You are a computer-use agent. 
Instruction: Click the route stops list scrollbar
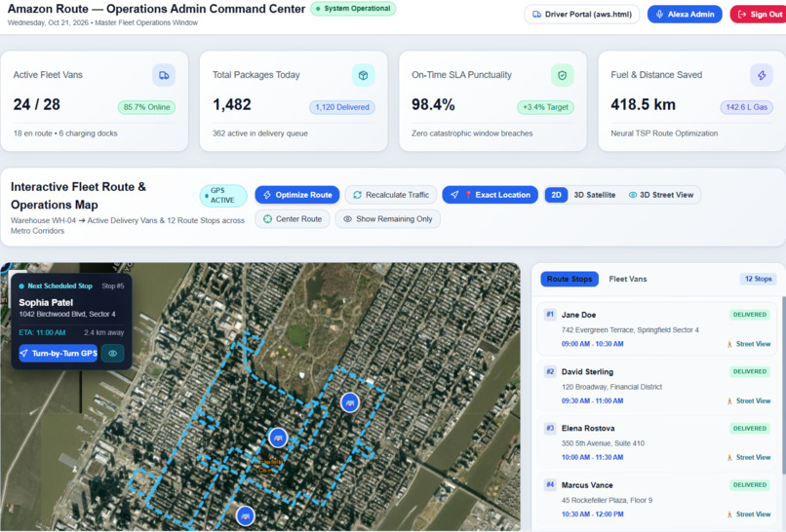click(x=783, y=386)
